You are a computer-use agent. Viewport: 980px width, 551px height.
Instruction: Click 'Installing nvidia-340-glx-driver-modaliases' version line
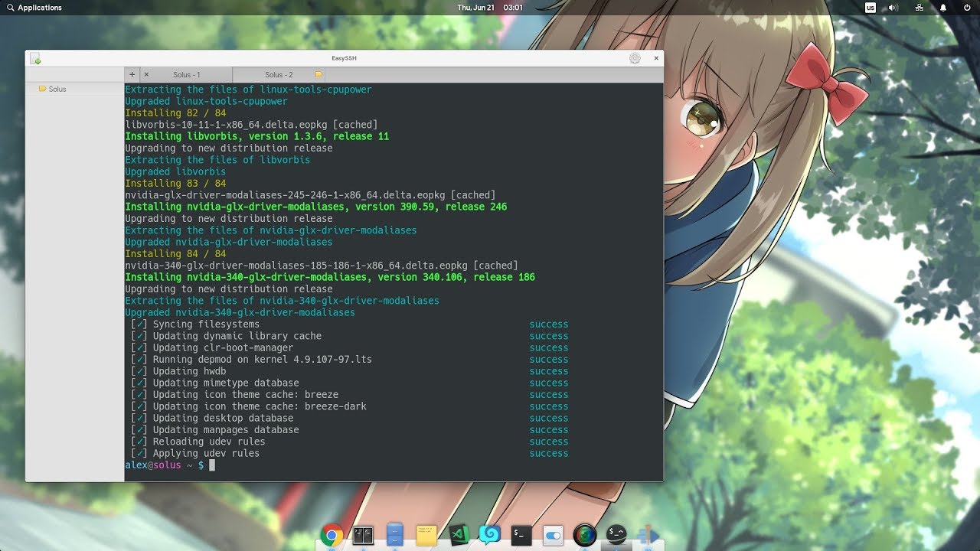coord(330,277)
